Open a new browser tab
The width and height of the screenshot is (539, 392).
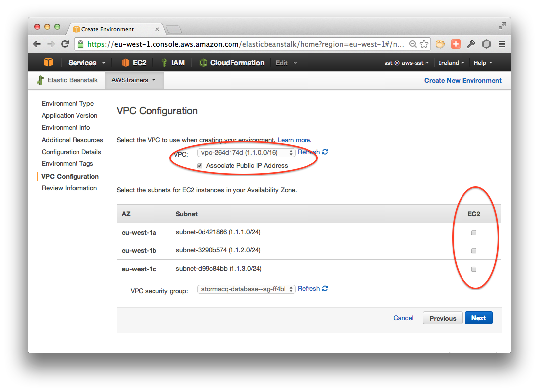click(174, 30)
